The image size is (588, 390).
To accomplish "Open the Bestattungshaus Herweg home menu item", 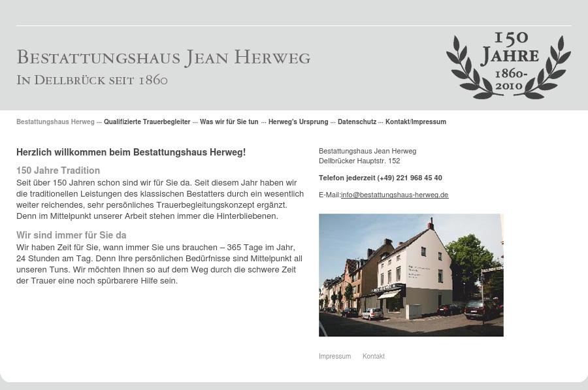I will tap(55, 122).
